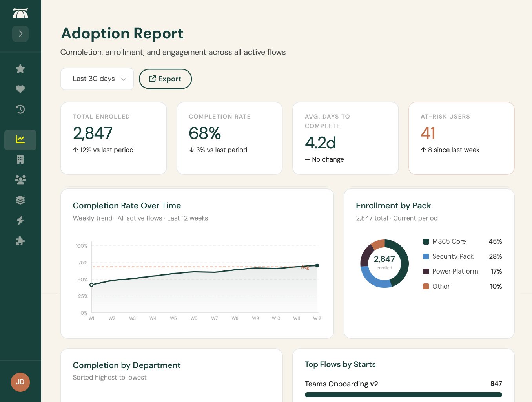Select the 'Security Pack' legend entry
Screen dimensions: 532x402
452,256
